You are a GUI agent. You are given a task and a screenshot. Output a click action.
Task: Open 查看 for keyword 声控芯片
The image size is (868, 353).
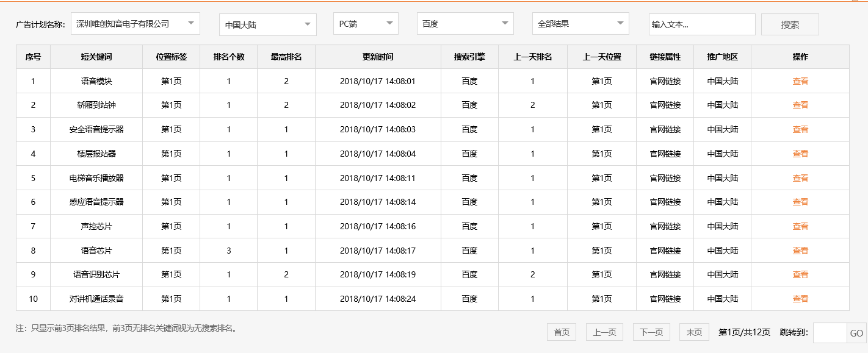click(x=800, y=226)
